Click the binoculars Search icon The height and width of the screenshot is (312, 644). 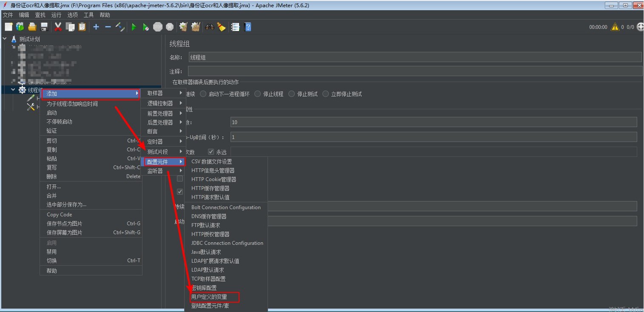point(210,27)
